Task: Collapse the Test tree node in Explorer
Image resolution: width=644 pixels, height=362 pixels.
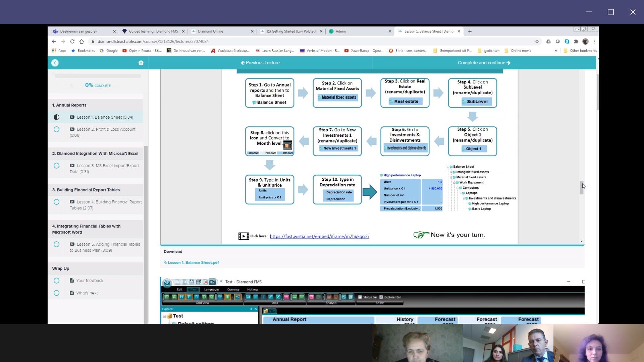Action: (x=165, y=316)
